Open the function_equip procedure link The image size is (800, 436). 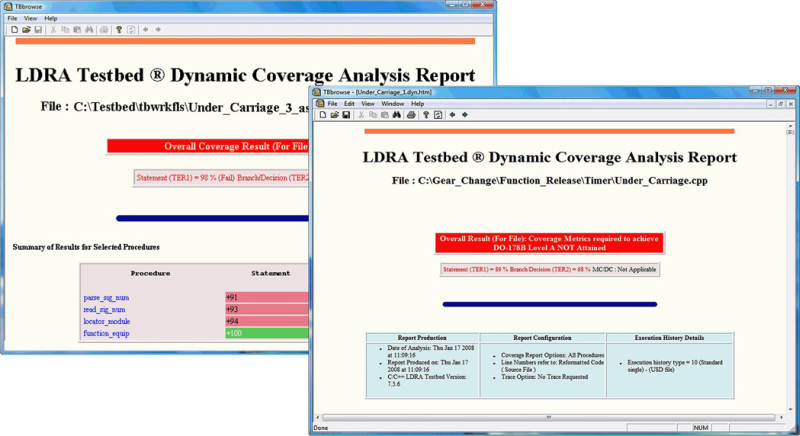point(106,334)
